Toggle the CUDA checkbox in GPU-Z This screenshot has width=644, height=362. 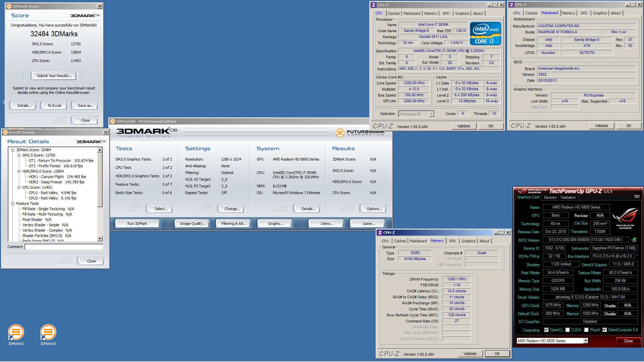tap(567, 330)
